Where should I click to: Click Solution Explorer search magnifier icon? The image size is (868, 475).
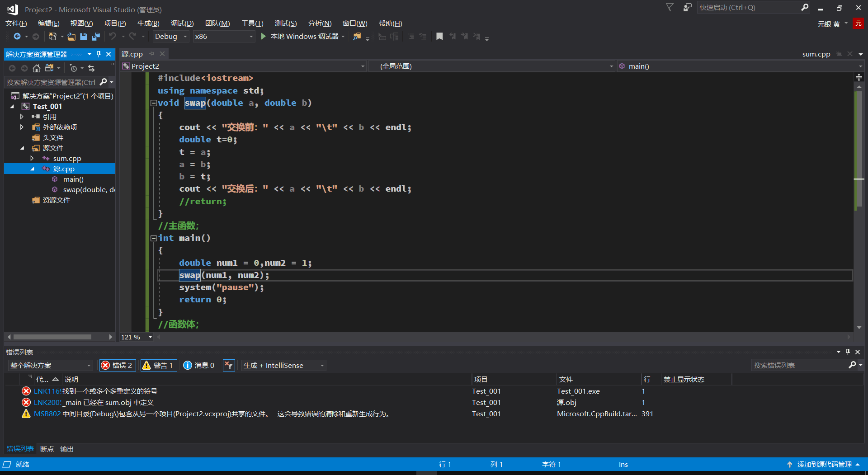[x=103, y=82]
